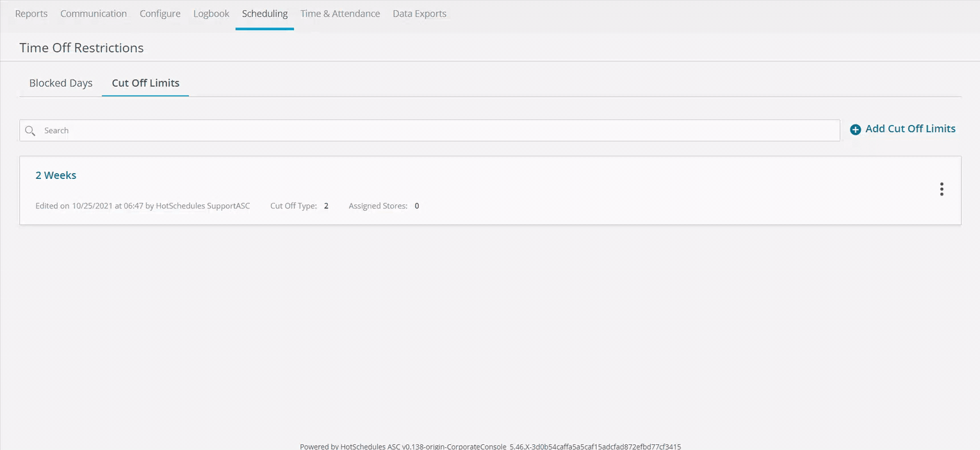Click the Cut Off Type value
980x450 pixels.
coord(326,206)
